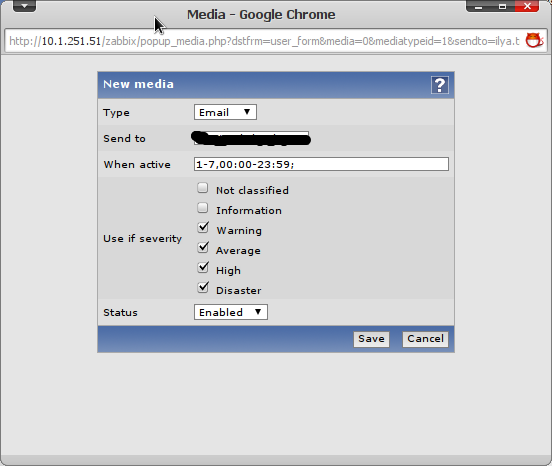Click the 'Warning' label text
The width and height of the screenshot is (552, 466).
click(x=239, y=231)
